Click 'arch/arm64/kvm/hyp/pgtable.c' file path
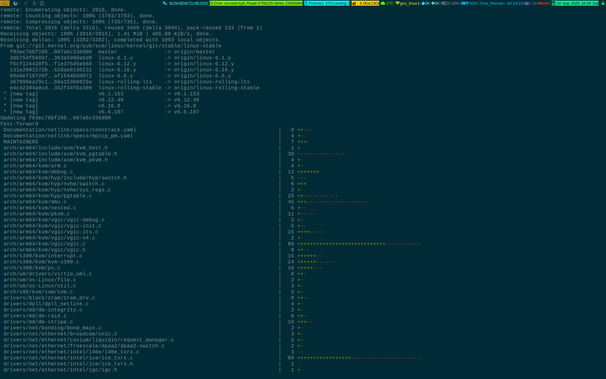606x379 pixels. tap(48, 196)
